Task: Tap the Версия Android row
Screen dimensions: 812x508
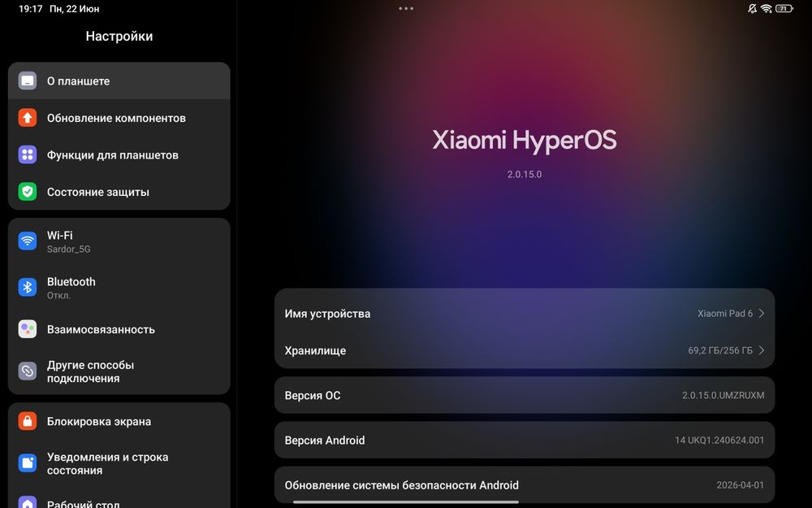Action: [525, 440]
